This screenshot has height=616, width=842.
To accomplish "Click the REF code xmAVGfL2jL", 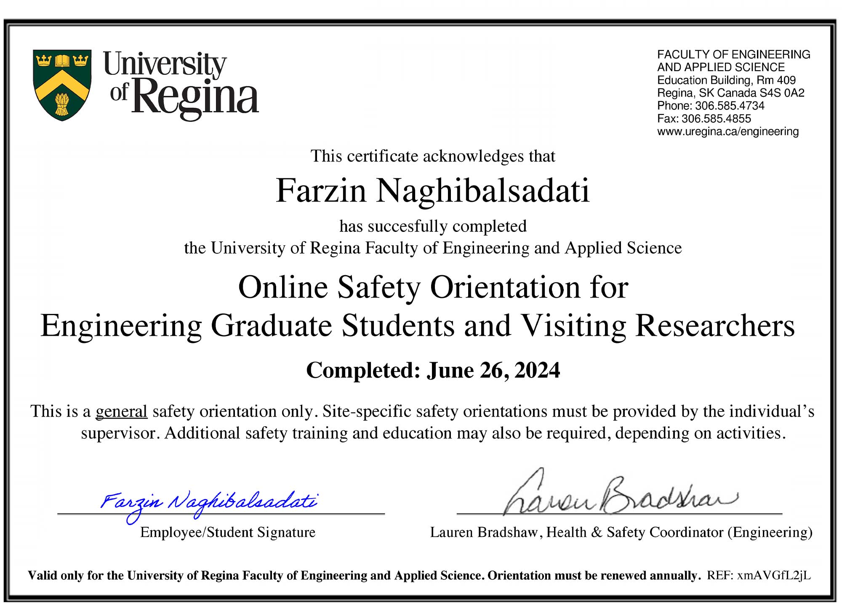I will click(x=773, y=575).
